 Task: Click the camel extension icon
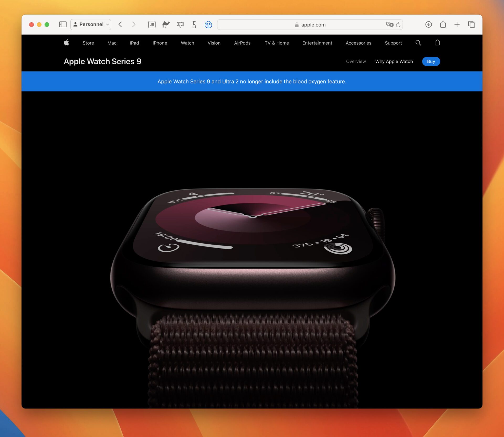[166, 24]
